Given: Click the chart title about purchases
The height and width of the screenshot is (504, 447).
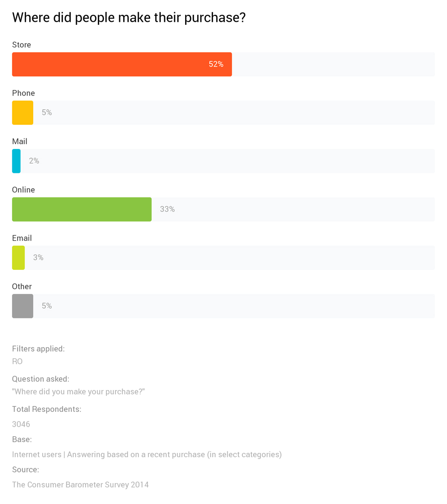Looking at the screenshot, I should tap(129, 17).
